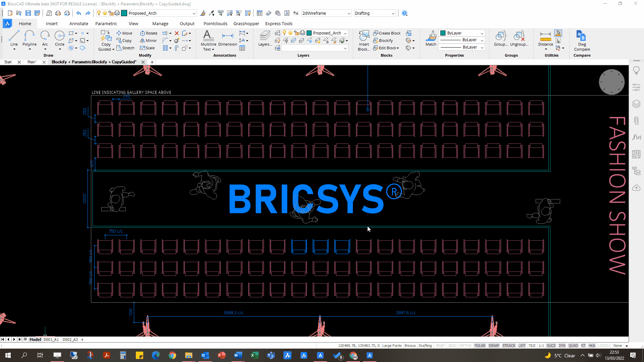Open Dwg Compare tool
Image resolution: width=644 pixels, height=362 pixels.
pos(582,40)
